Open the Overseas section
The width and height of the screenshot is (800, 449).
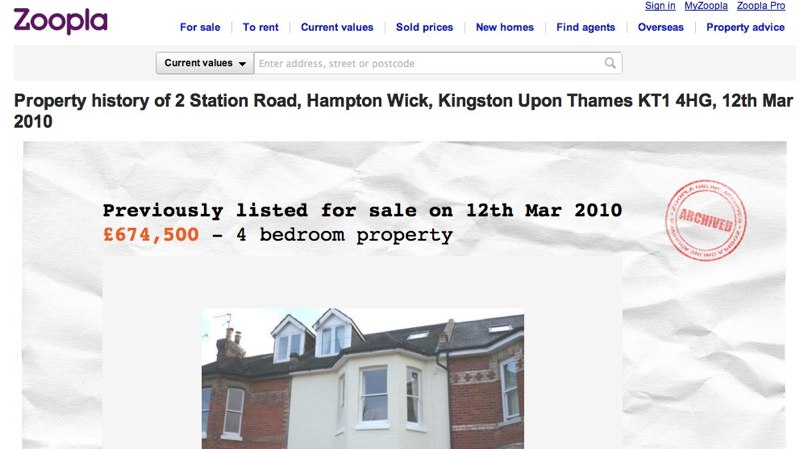pos(661,28)
